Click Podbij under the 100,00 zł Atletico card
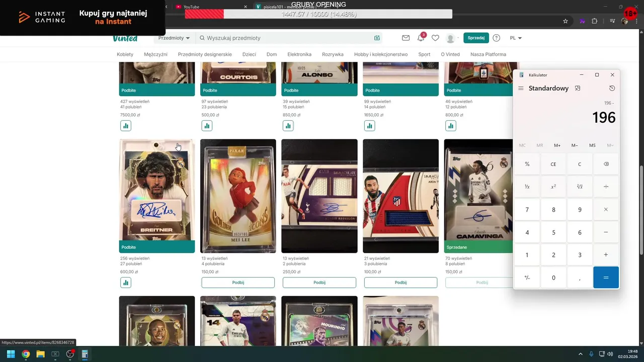Image resolution: width=644 pixels, height=362 pixels. point(400,283)
